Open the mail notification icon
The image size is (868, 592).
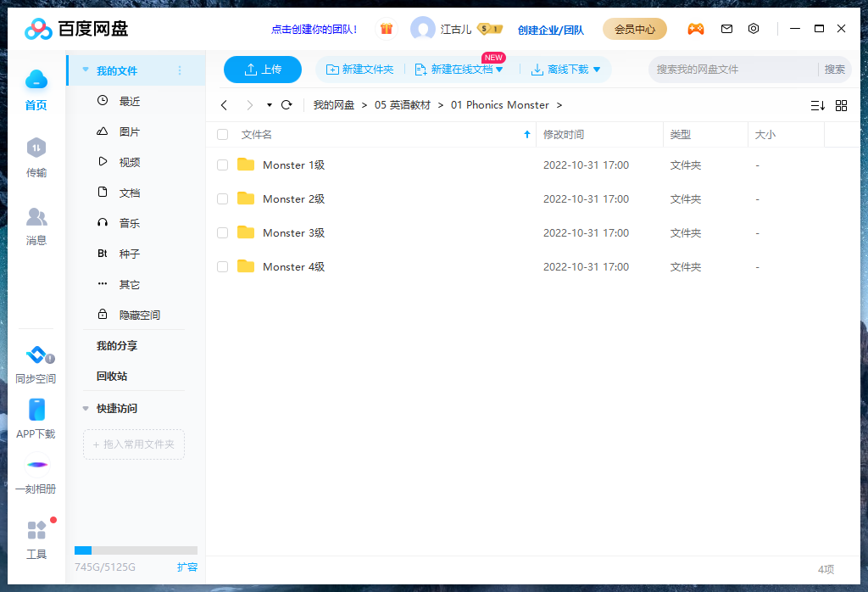click(726, 28)
